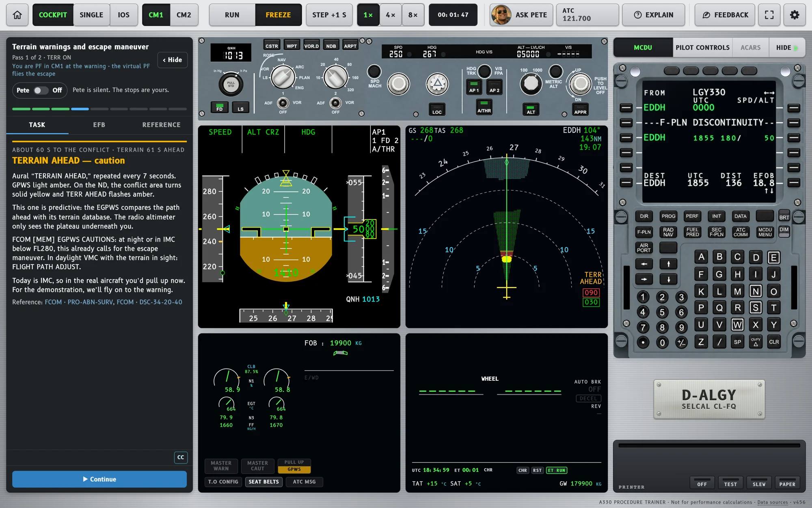Hide the right side panel

click(787, 48)
